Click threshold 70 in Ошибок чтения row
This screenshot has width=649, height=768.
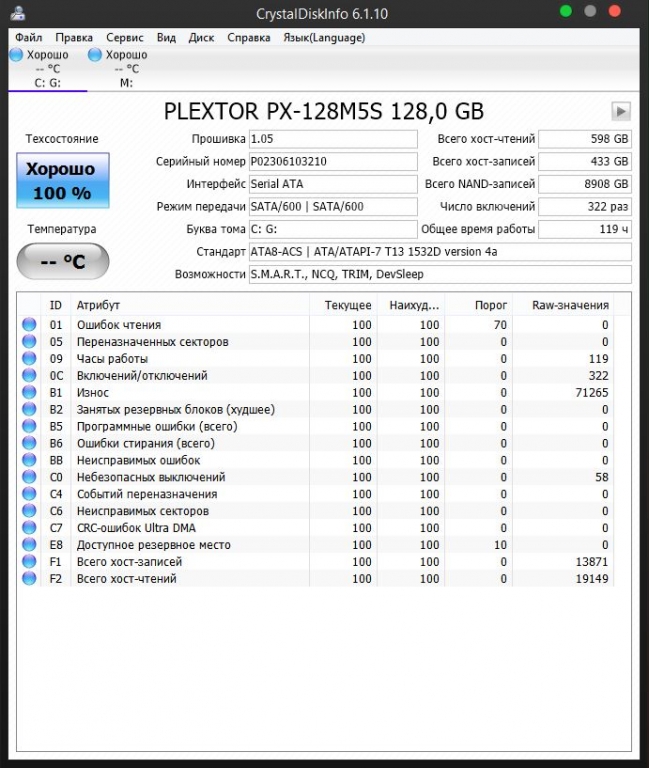[x=500, y=325]
